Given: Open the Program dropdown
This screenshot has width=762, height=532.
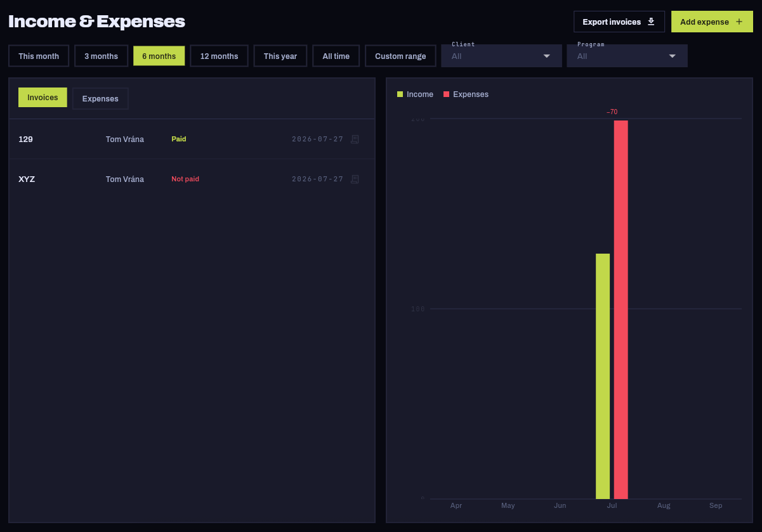Looking at the screenshot, I should (627, 56).
